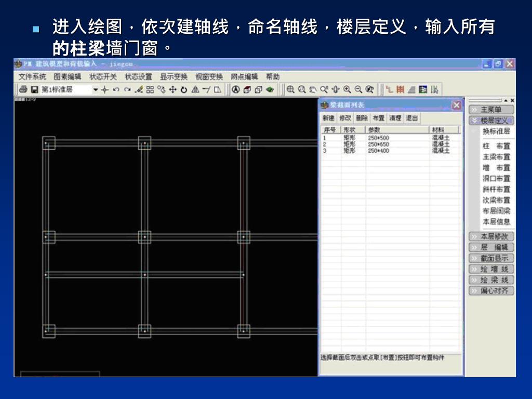Collapse the 楼层定义 panel section
Image resolution: width=532 pixels, height=399 pixels.
tap(491, 121)
